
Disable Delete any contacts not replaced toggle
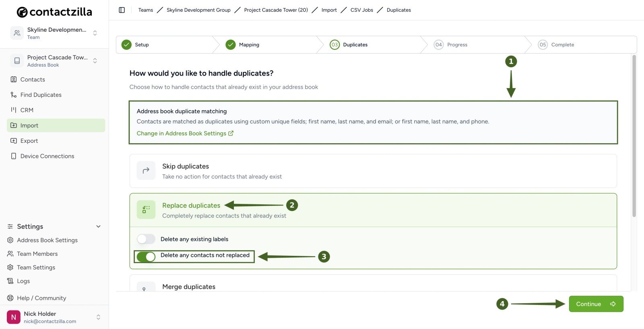[146, 257]
